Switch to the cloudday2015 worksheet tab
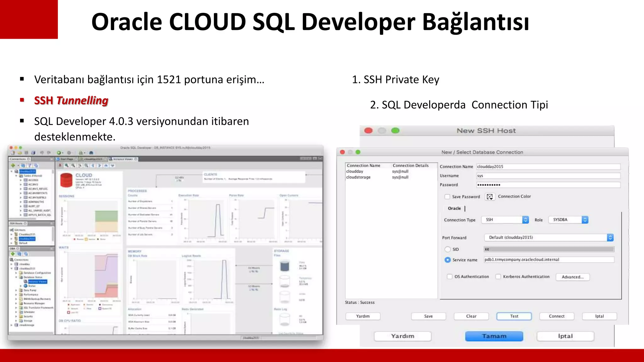Viewport: 644px width, 362px height. click(x=93, y=159)
